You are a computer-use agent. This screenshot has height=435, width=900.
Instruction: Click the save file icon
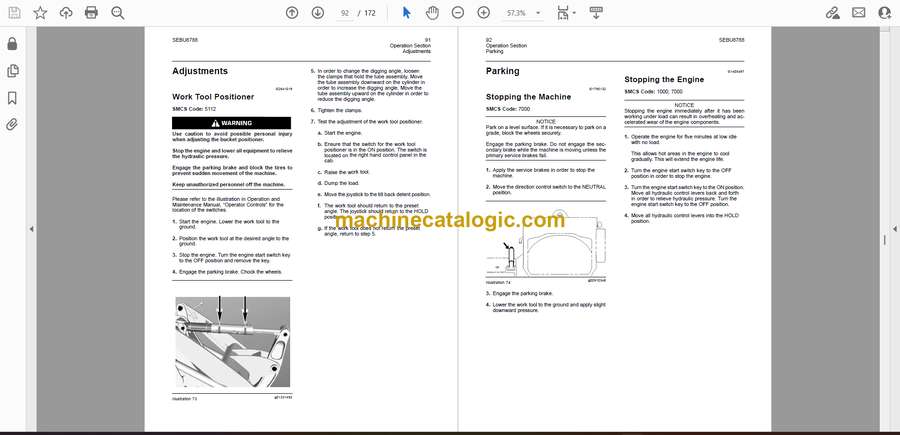pos(14,13)
